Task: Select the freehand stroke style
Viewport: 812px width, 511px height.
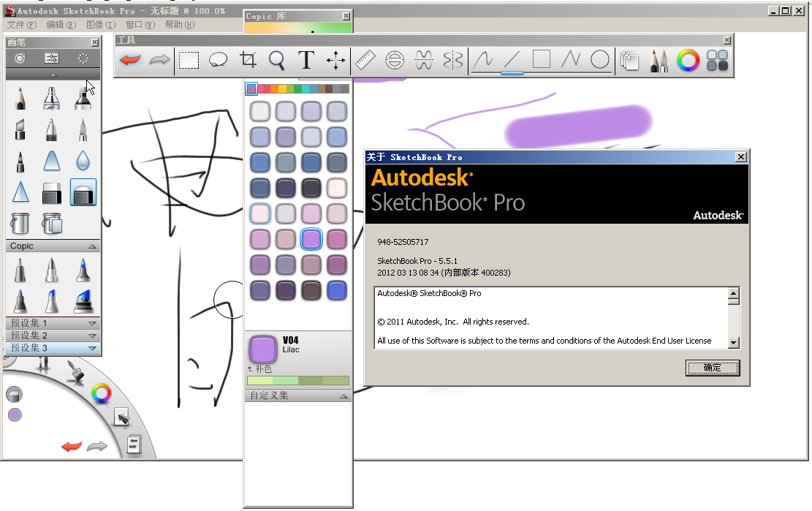Action: pyautogui.click(x=483, y=59)
